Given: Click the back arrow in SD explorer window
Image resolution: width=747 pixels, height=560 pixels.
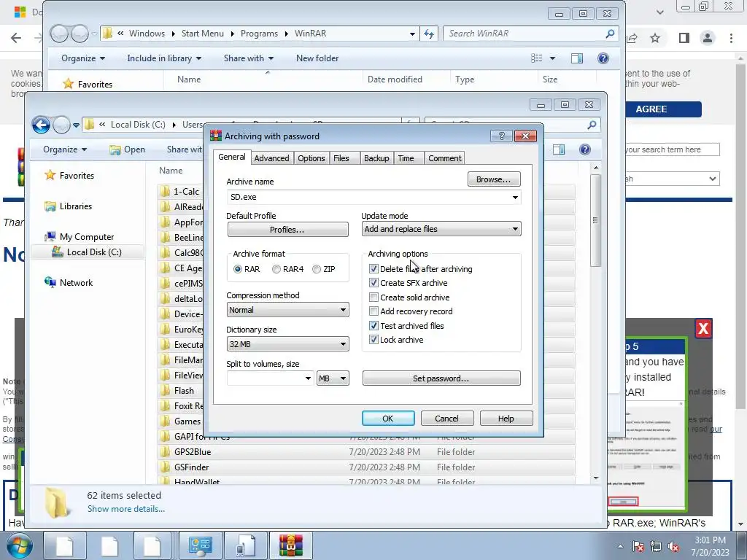Looking at the screenshot, I should click(41, 125).
